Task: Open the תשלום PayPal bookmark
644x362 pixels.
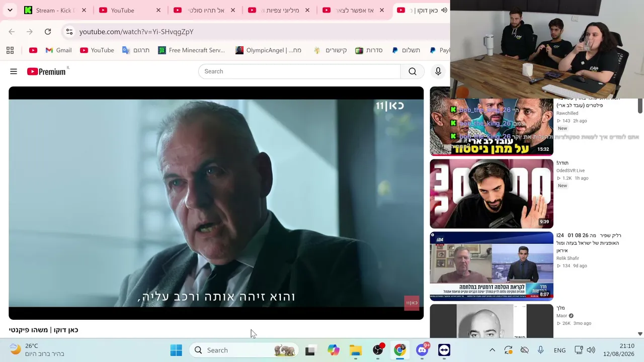Action: (x=406, y=50)
